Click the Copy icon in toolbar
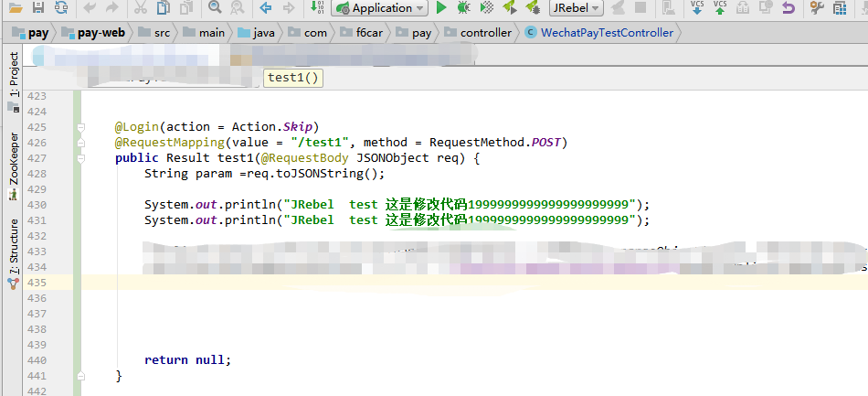868x396 pixels. point(164,7)
